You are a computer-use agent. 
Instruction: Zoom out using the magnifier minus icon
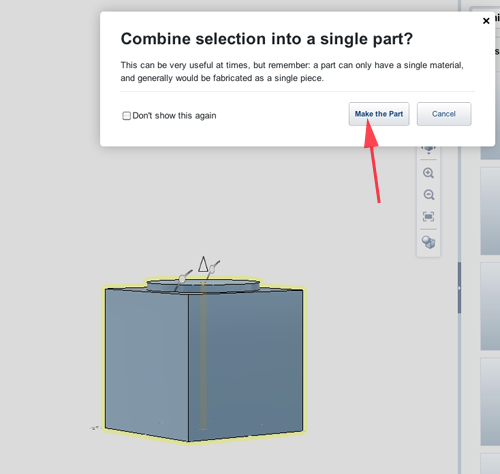point(428,195)
